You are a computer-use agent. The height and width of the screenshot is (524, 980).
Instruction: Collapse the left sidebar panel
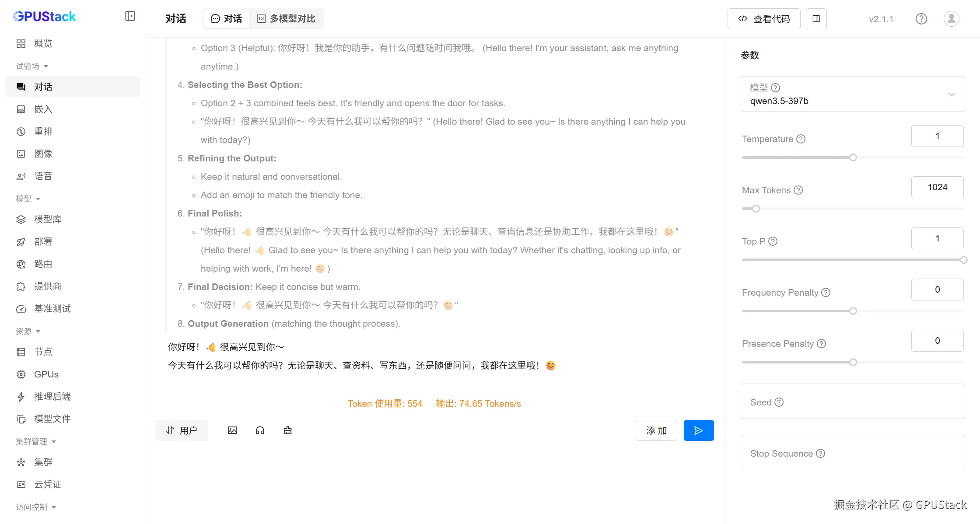[x=130, y=16]
